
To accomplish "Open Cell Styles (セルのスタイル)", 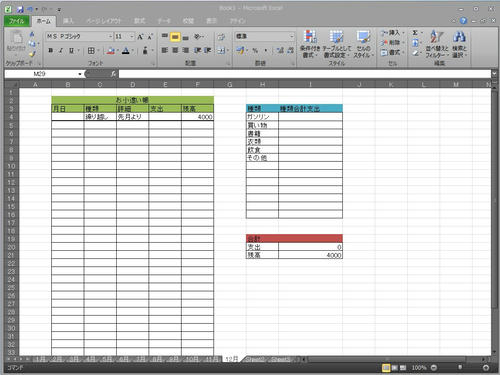I will pos(363,44).
